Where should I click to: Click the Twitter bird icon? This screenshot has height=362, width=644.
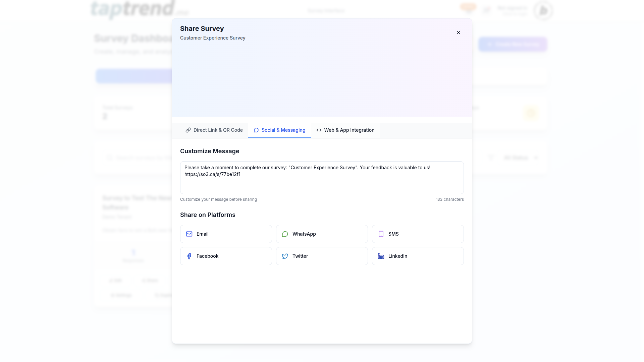[x=285, y=256]
